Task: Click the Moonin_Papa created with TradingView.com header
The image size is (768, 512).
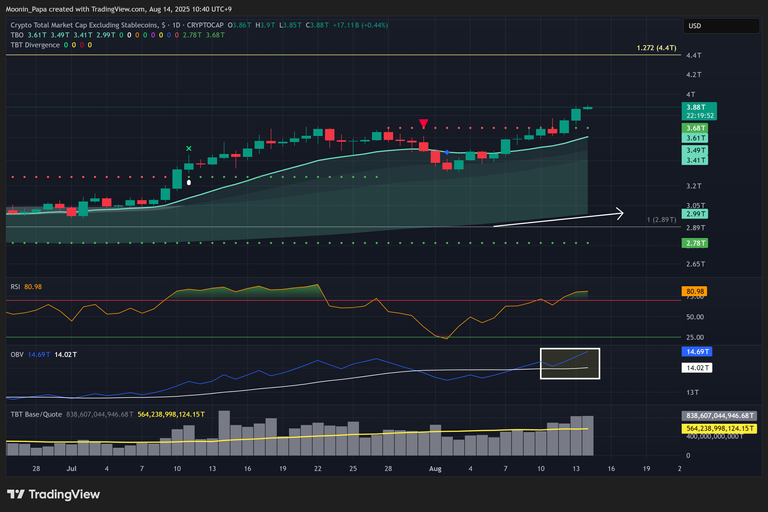Action: [x=119, y=9]
